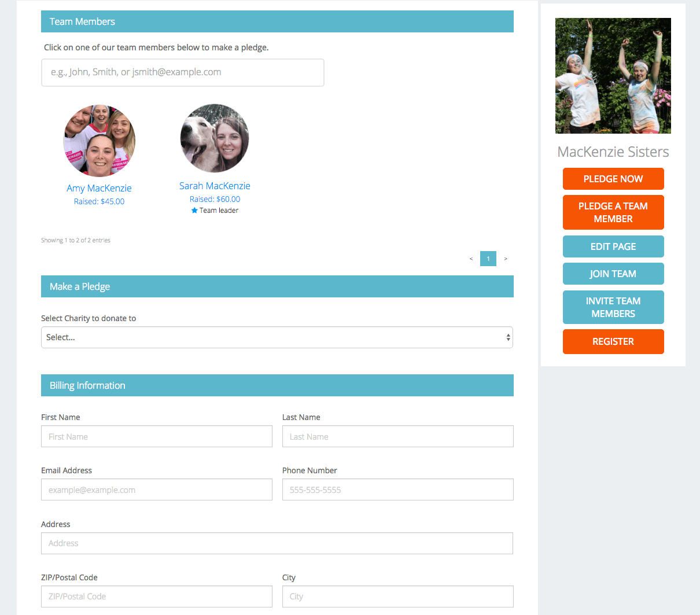Click the Email Address field
The image size is (700, 615).
[156, 490]
